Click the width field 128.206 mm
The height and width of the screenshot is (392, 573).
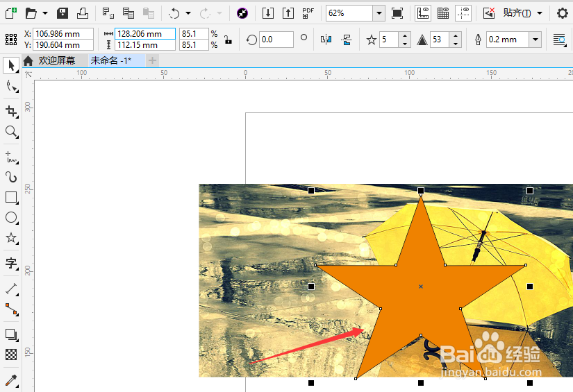coord(145,33)
